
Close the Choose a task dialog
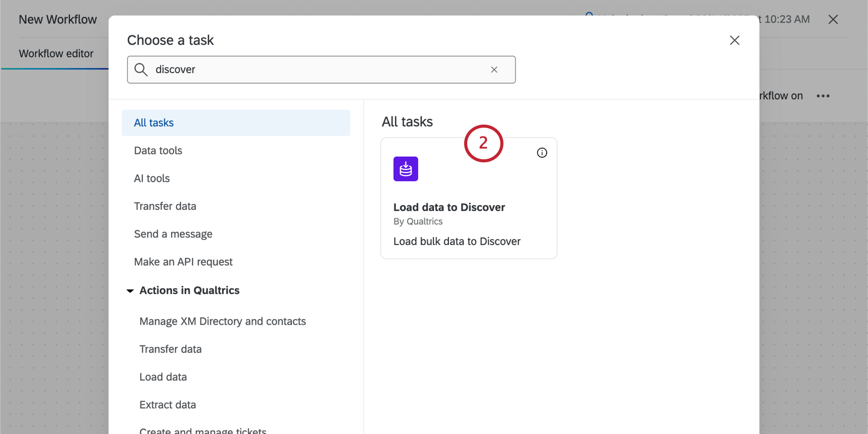coord(734,40)
